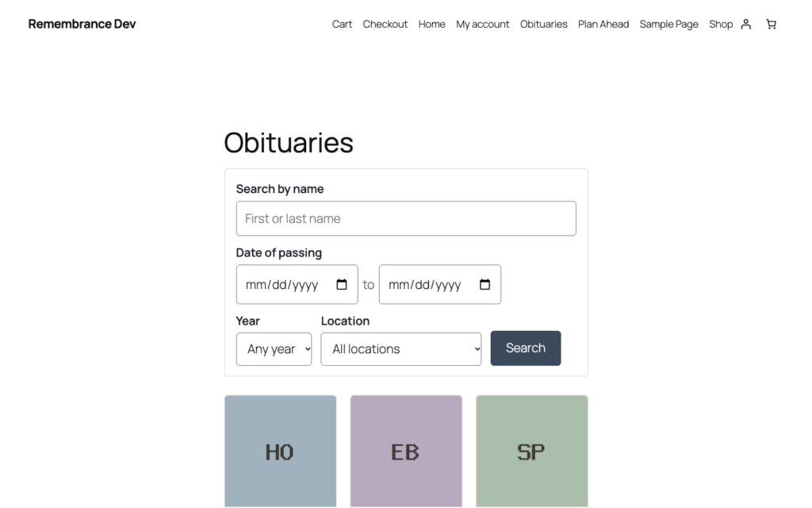Viewport: 812px width, 508px height.
Task: Open the shopping cart icon
Action: point(771,25)
